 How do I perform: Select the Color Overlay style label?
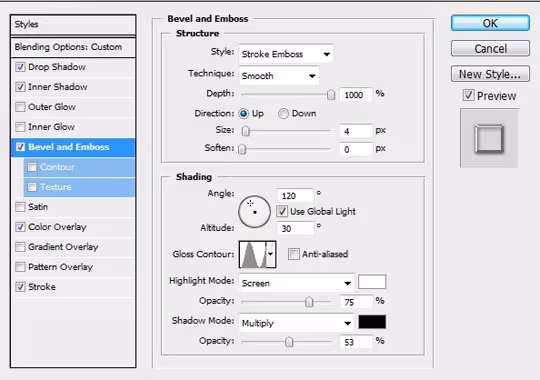click(x=57, y=227)
